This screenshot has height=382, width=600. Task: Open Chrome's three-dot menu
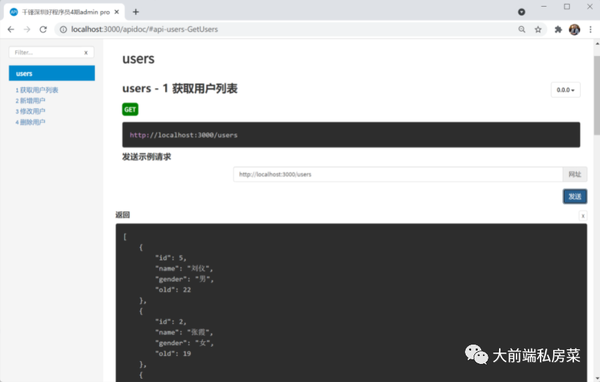point(590,29)
